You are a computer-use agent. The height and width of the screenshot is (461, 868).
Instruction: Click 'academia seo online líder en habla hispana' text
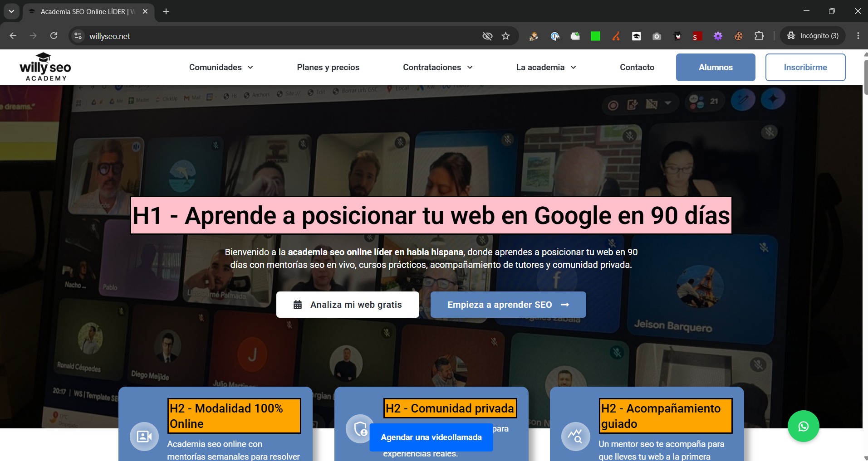(x=375, y=252)
